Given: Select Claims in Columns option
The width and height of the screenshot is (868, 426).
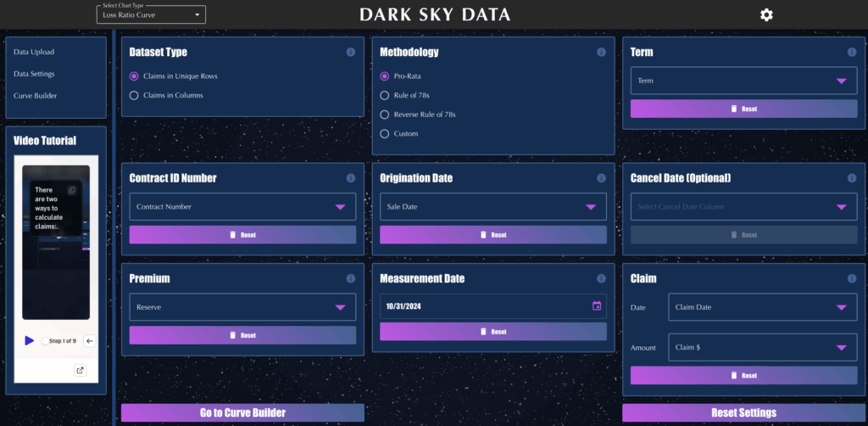Looking at the screenshot, I should click(x=133, y=96).
